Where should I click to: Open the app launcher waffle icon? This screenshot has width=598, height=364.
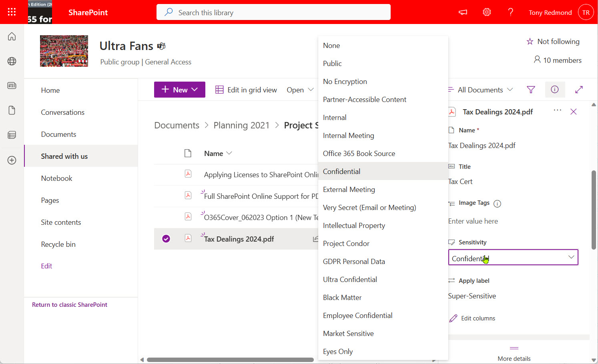coord(12,12)
